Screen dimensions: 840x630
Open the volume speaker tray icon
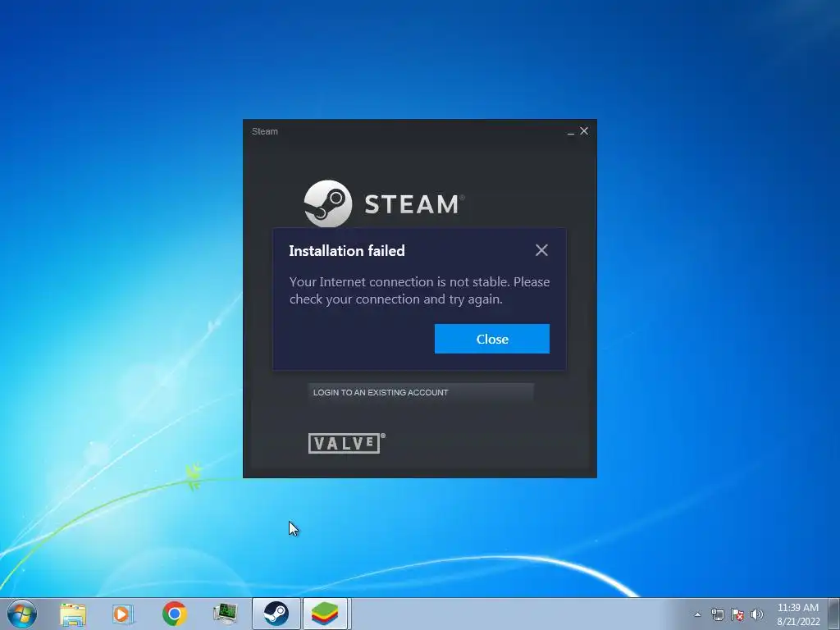pyautogui.click(x=757, y=614)
